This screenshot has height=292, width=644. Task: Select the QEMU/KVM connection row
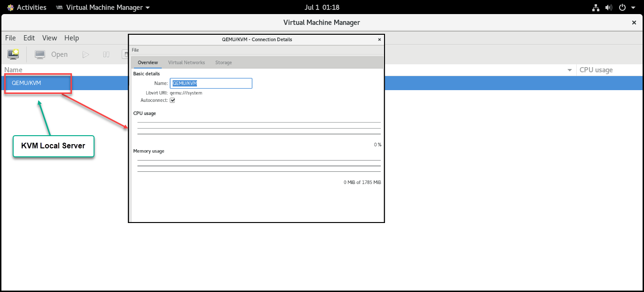pyautogui.click(x=322, y=83)
